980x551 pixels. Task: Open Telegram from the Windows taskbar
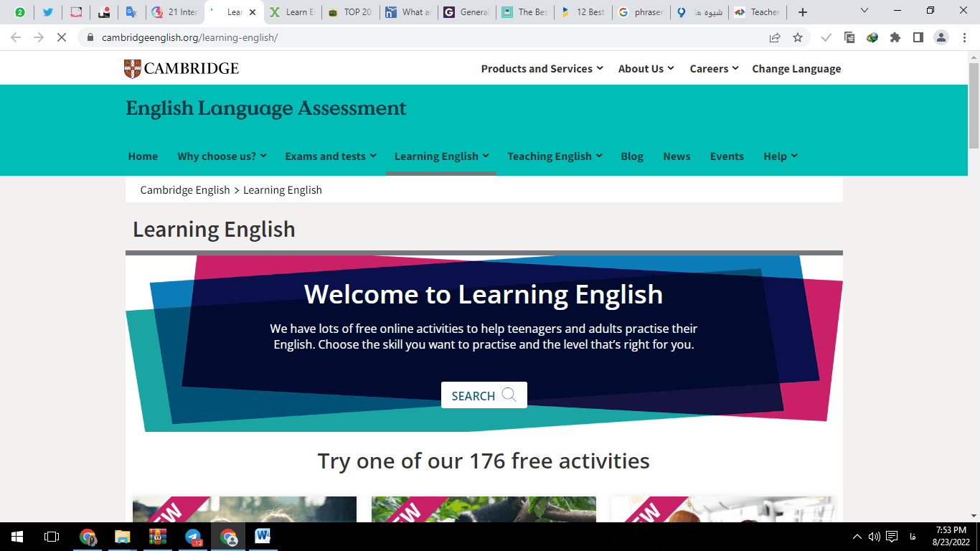tap(193, 537)
